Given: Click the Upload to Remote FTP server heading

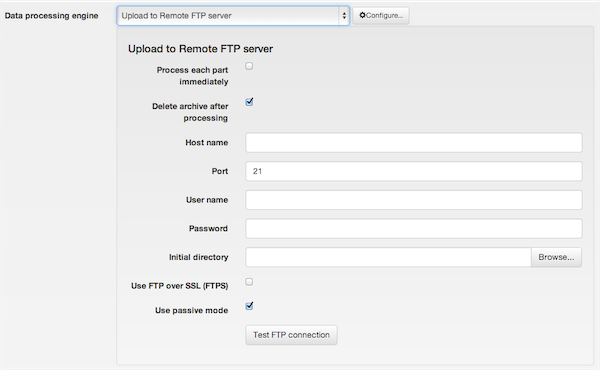Looking at the screenshot, I should [201, 49].
